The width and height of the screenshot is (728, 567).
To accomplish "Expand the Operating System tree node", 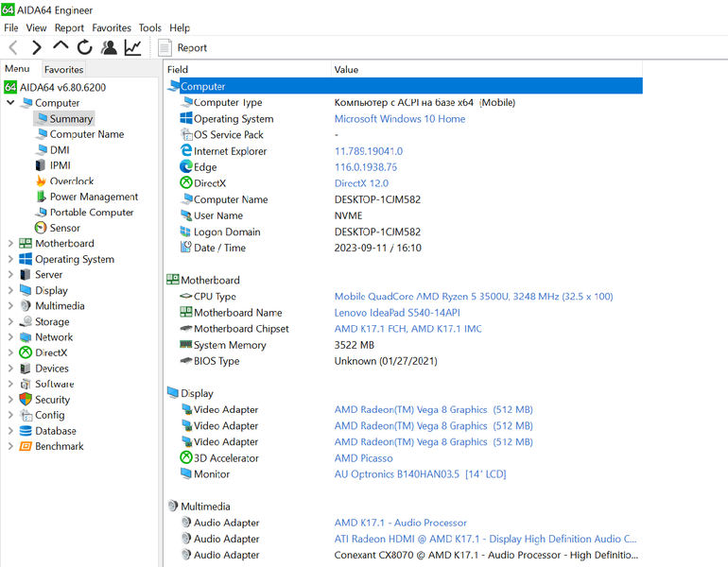I will pos(10,259).
